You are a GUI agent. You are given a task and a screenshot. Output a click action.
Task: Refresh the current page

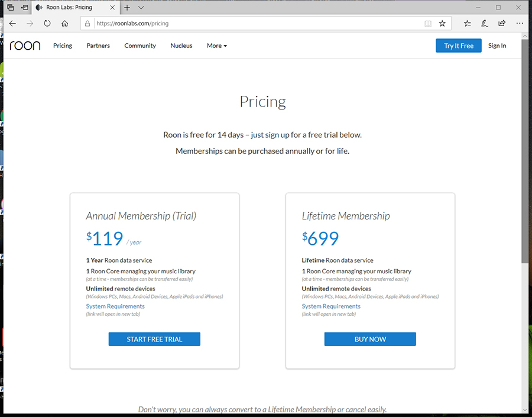[x=47, y=24]
